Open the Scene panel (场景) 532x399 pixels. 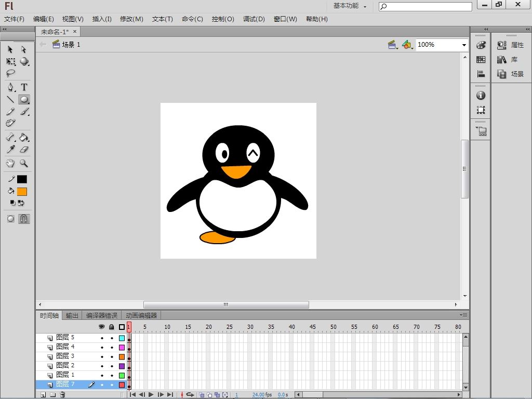[510, 74]
